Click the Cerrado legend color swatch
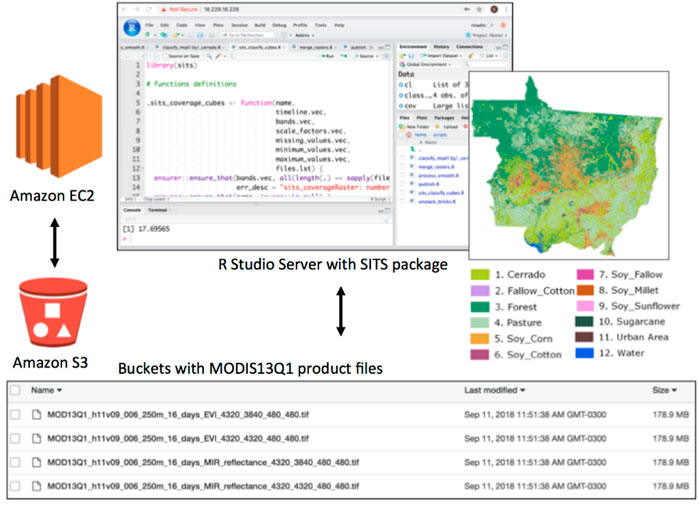The image size is (700, 507). click(480, 274)
